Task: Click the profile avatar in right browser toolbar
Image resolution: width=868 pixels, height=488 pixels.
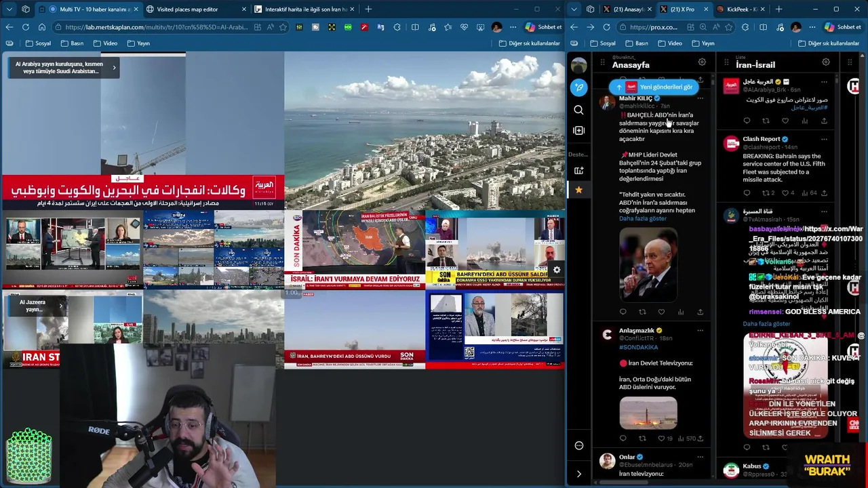Action: point(796,27)
